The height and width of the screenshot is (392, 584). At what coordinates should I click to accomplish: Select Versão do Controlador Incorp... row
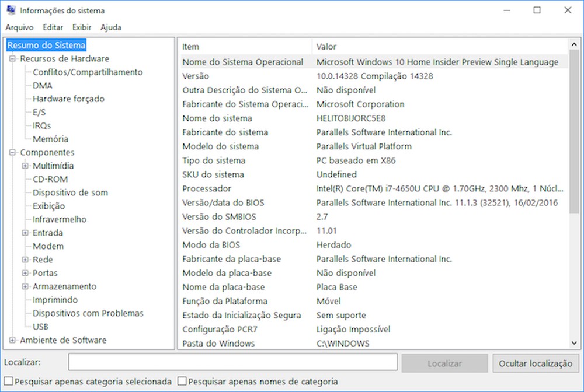[x=374, y=230]
